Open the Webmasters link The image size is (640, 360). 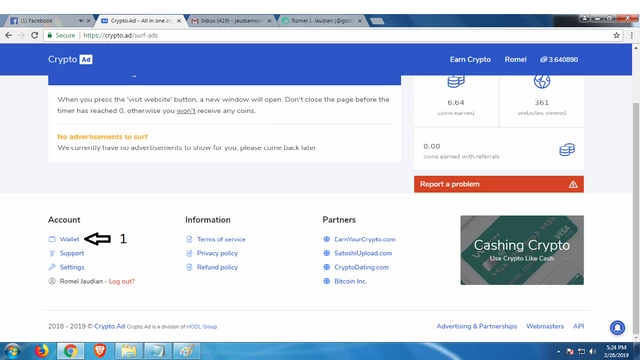pos(545,326)
